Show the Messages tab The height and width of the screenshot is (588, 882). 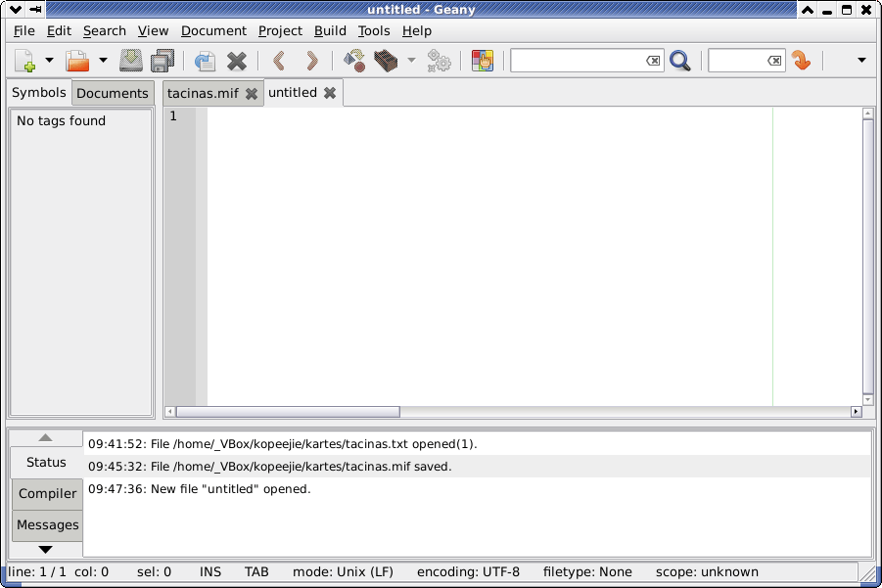(x=47, y=525)
